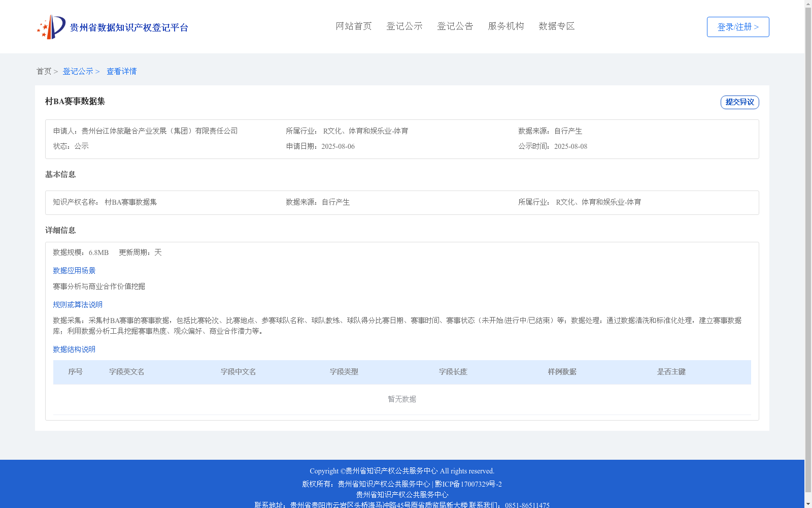Screen dimensions: 812x508
Task: Click the 暂无数据 empty table row
Action: [401, 399]
